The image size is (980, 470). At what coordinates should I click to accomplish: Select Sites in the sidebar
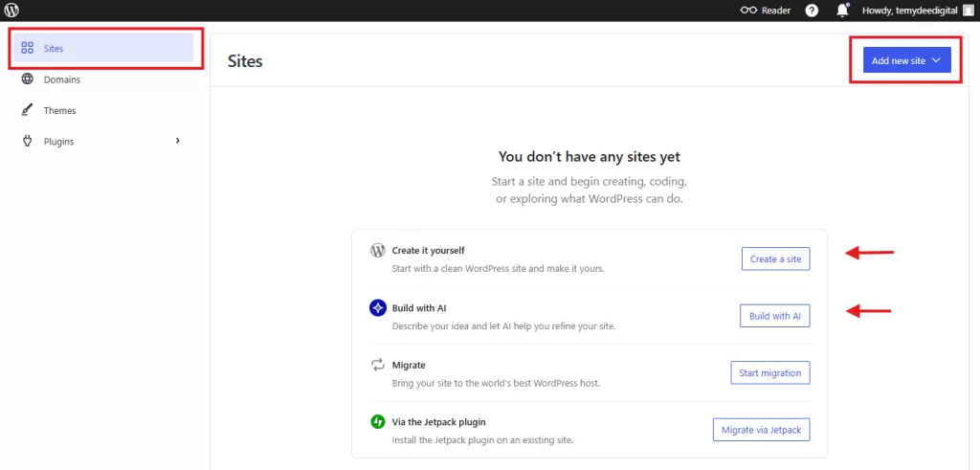tap(103, 48)
